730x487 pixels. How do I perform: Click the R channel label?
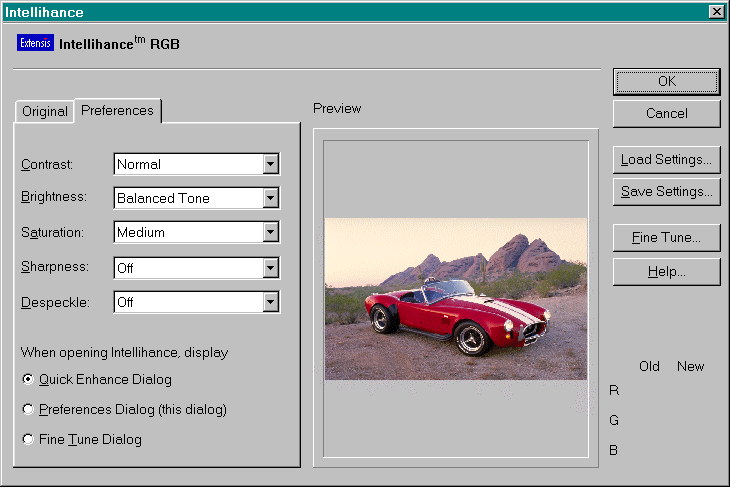[614, 390]
